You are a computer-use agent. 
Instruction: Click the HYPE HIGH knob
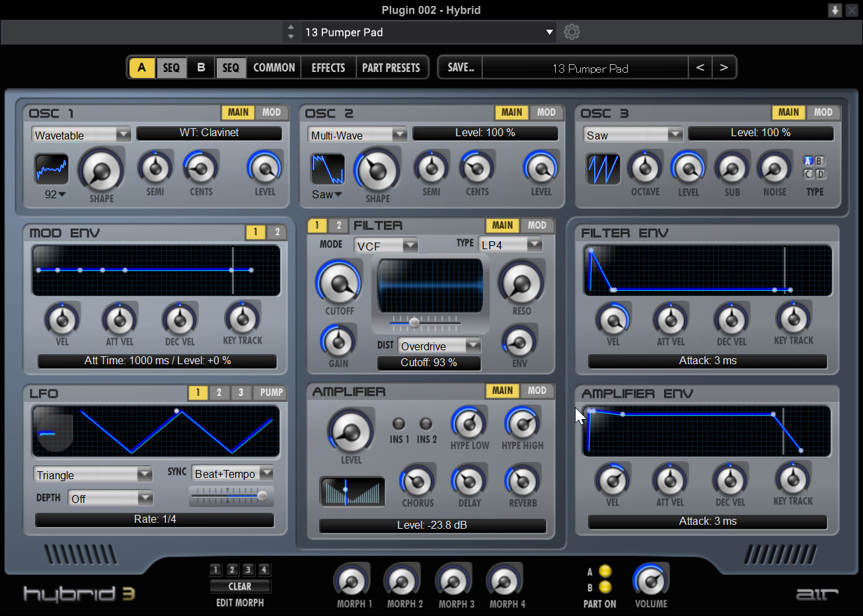(x=522, y=423)
